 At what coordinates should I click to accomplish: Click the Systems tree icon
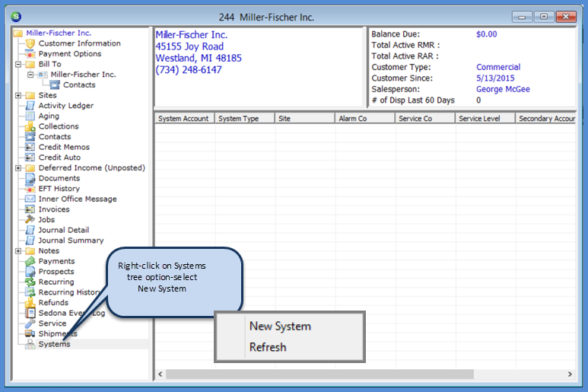click(30, 344)
